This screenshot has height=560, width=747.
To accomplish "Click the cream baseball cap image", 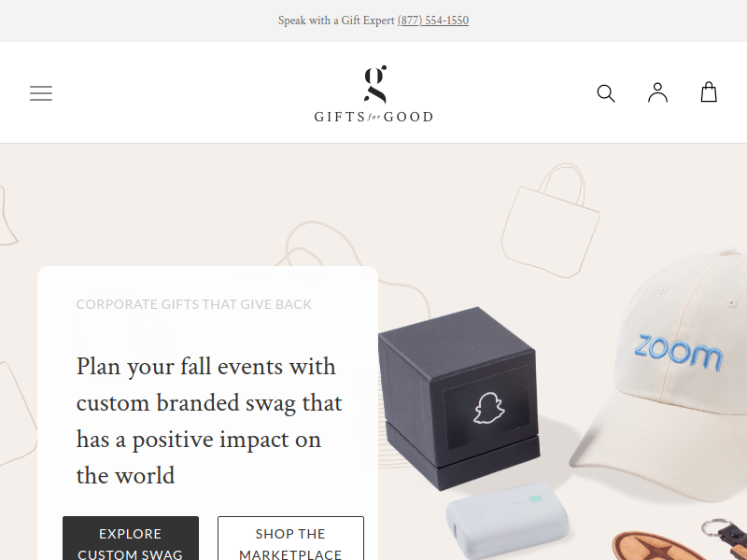I will (x=662, y=376).
